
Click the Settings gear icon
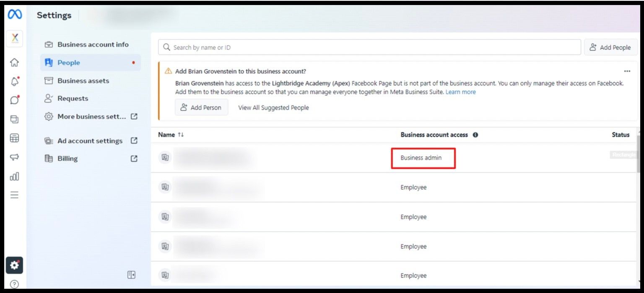pyautogui.click(x=14, y=265)
